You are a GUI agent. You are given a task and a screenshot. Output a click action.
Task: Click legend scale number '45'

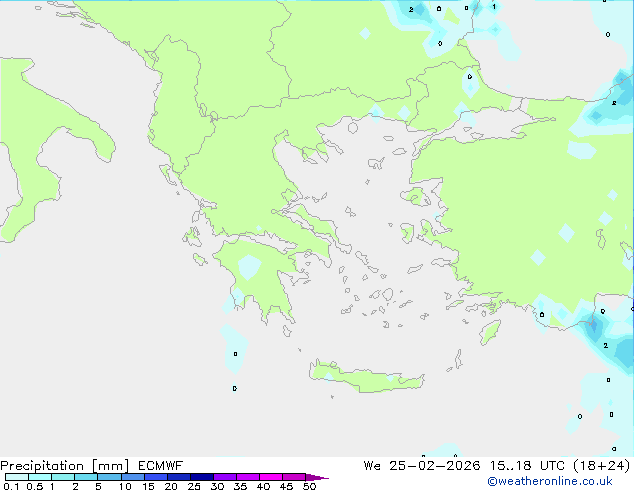point(286,486)
